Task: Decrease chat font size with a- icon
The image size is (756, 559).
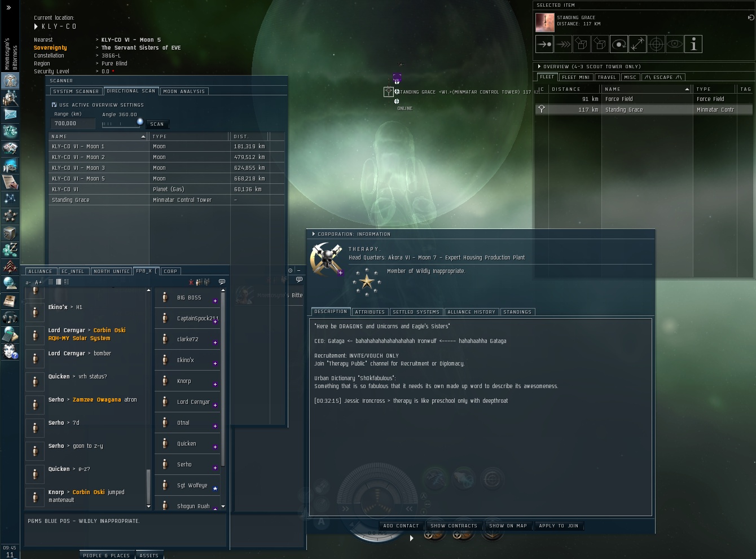Action: point(29,282)
